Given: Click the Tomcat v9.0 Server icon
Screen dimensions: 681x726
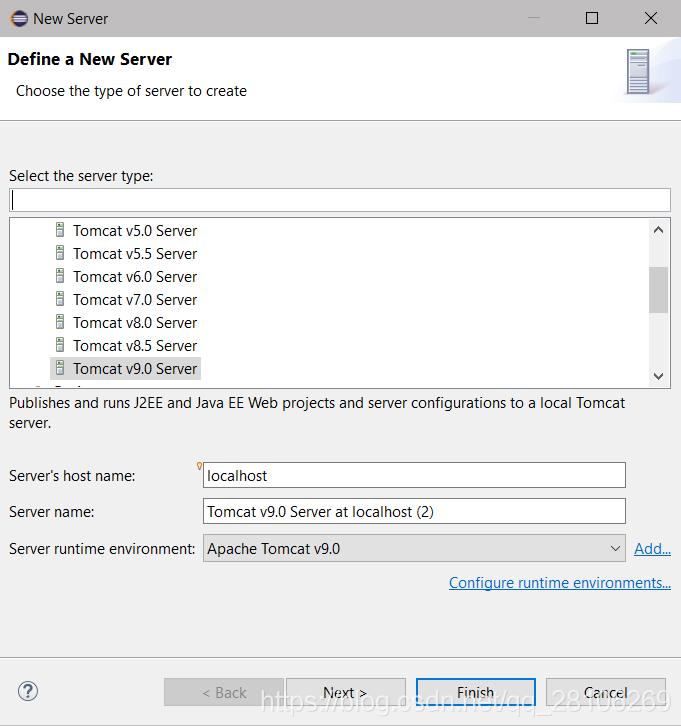Looking at the screenshot, I should point(60,369).
